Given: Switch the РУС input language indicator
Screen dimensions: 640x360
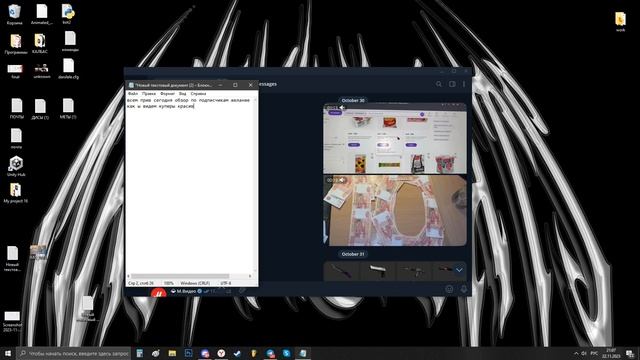Looking at the screenshot, I should point(594,353).
